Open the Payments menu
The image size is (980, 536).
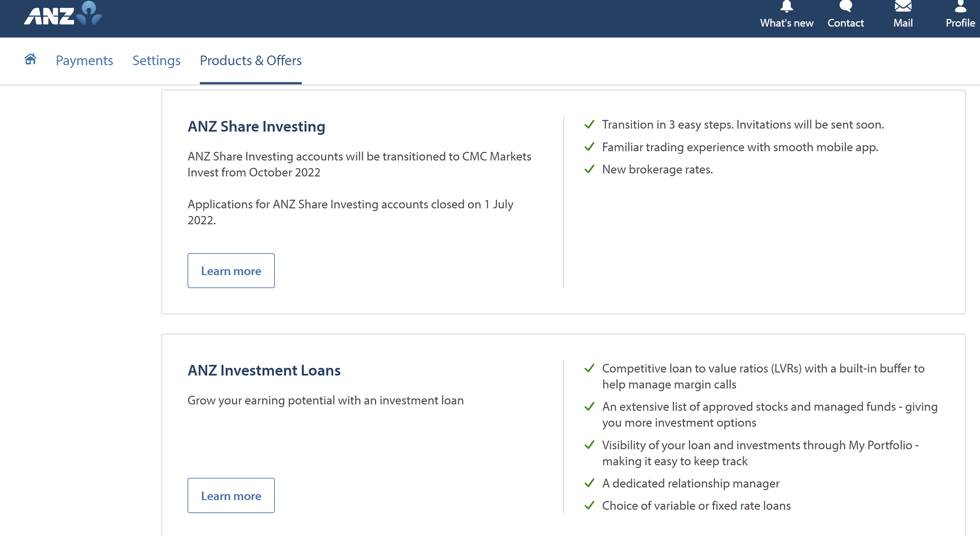point(84,60)
